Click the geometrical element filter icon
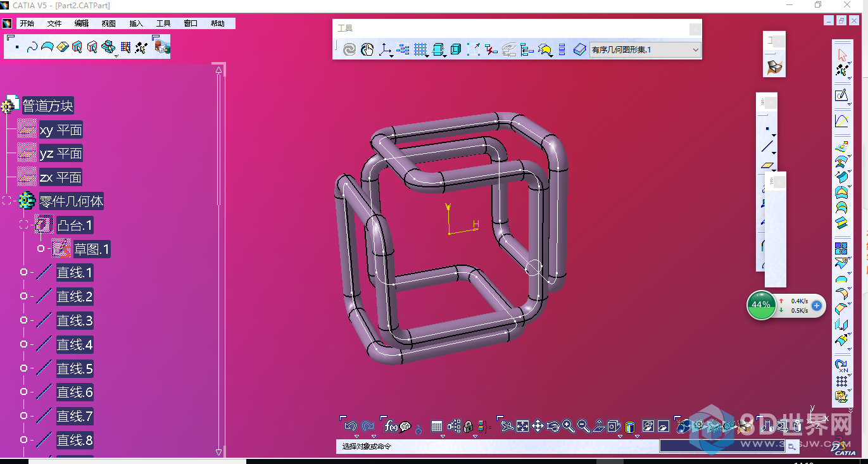Viewport: 868px width, 464px height. 92,47
